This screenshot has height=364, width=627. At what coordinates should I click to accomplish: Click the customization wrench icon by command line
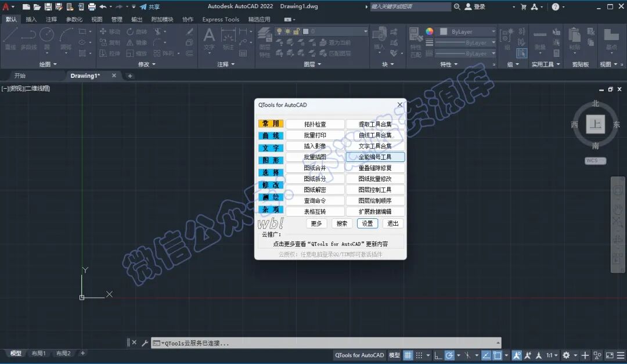point(145,343)
